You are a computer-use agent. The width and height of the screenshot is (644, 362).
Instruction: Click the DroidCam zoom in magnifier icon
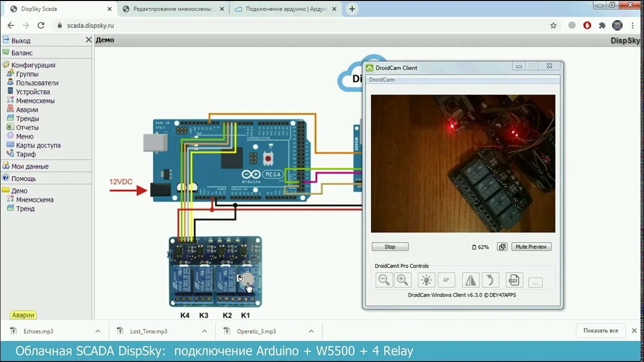point(403,280)
